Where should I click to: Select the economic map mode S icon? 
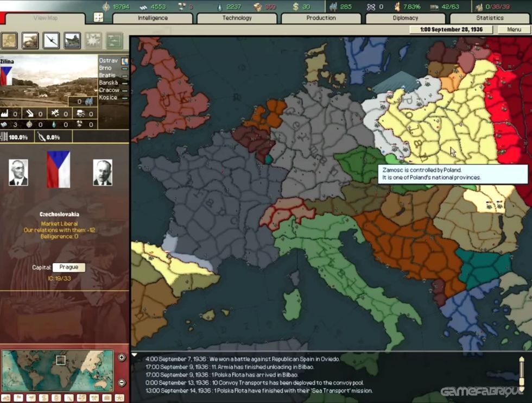[x=44, y=398]
